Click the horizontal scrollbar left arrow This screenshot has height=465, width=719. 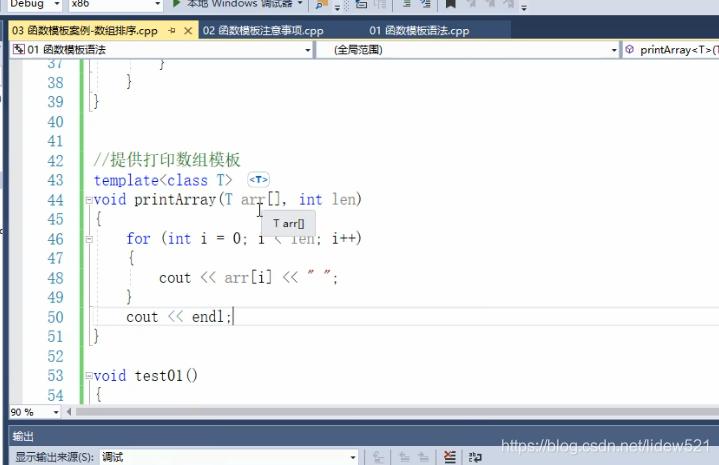click(x=69, y=412)
